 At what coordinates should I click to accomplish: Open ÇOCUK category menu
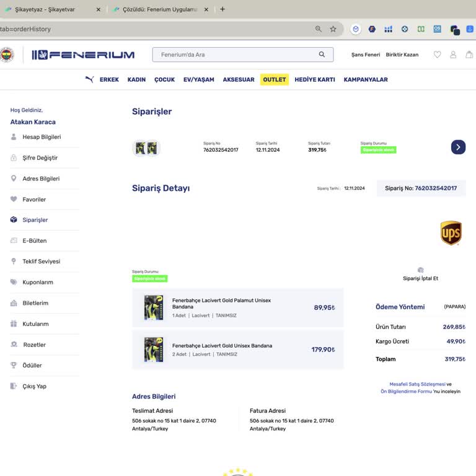[164, 79]
